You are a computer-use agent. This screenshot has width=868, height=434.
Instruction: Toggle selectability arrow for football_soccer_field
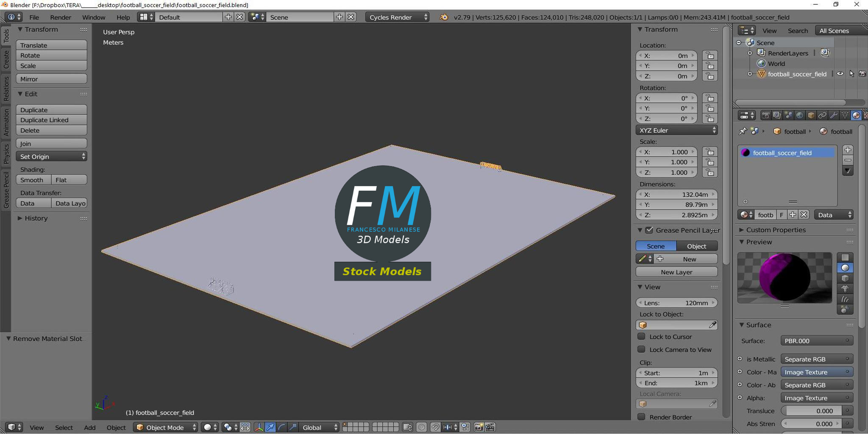pyautogui.click(x=851, y=74)
